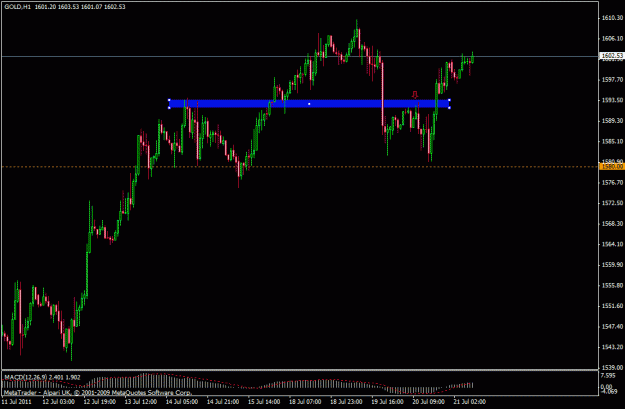Click the 13 Jul 12:00 time label
Screen dimensions: 625x409
pos(140,402)
